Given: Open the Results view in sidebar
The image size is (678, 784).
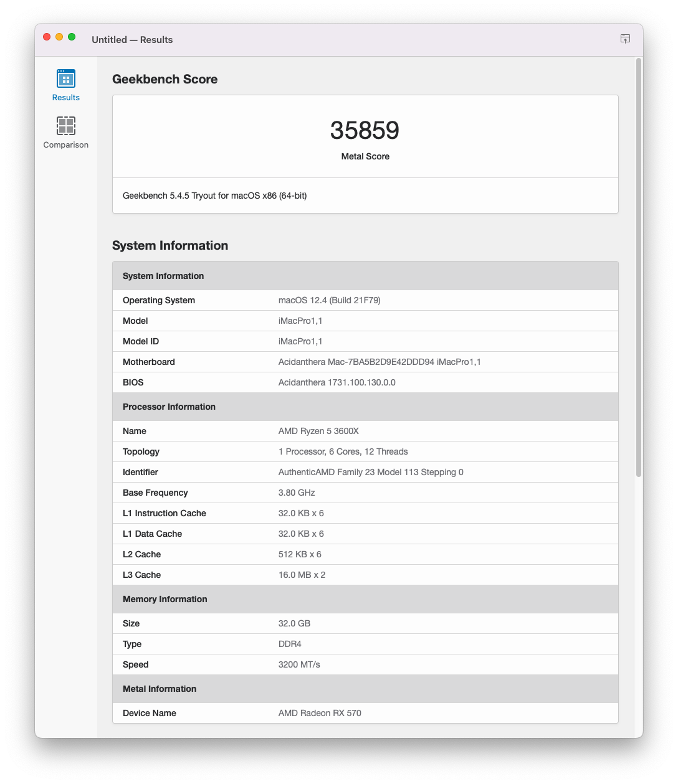Looking at the screenshot, I should tap(65, 85).
